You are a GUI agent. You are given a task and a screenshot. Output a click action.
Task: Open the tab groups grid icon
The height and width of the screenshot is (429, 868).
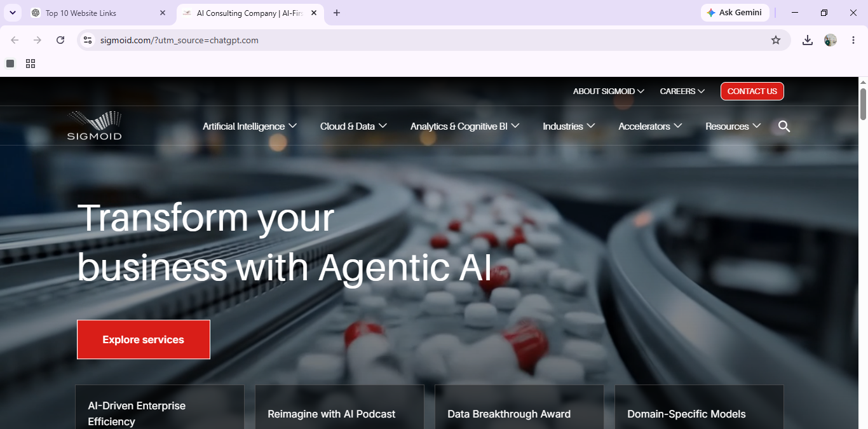31,64
